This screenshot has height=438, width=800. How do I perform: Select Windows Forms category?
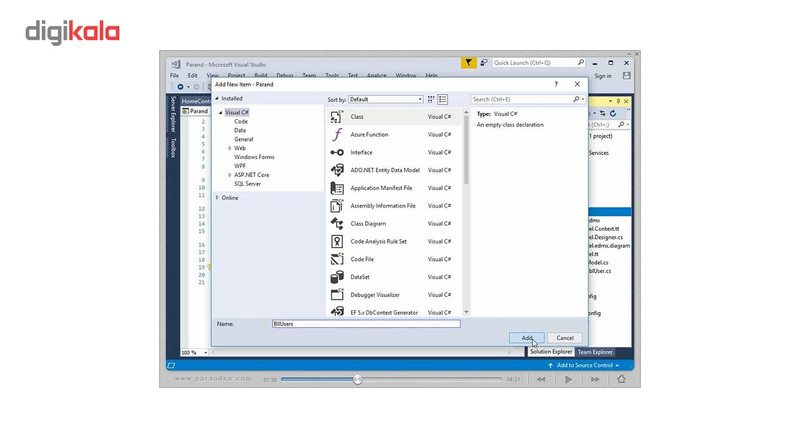coord(254,157)
